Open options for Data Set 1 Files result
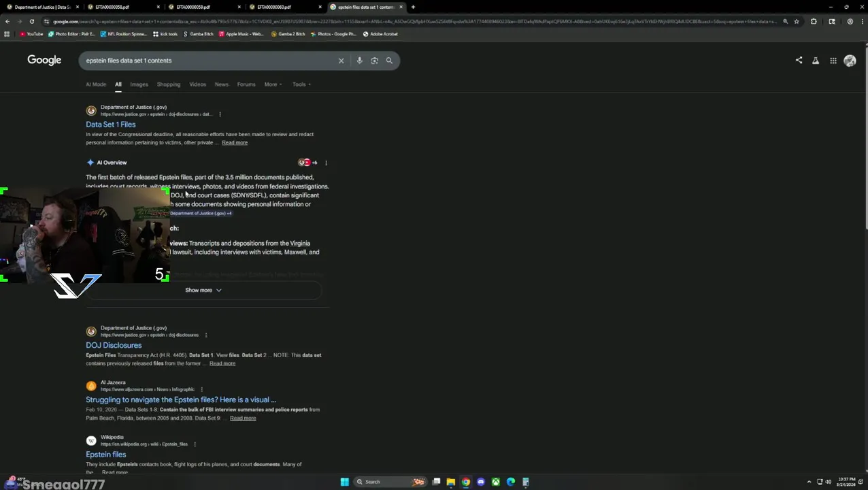 point(220,114)
